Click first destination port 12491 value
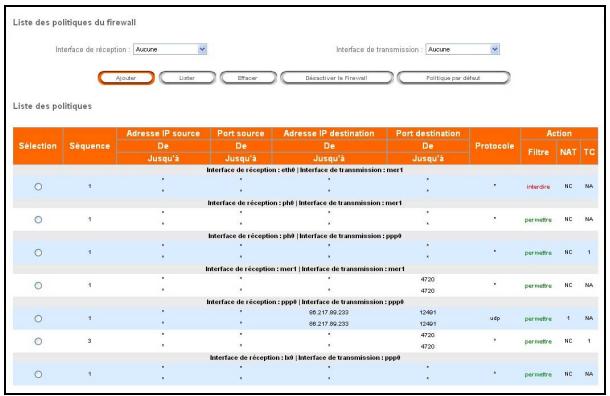Image resolution: width=610 pixels, height=396 pixels. pyautogui.click(x=428, y=312)
